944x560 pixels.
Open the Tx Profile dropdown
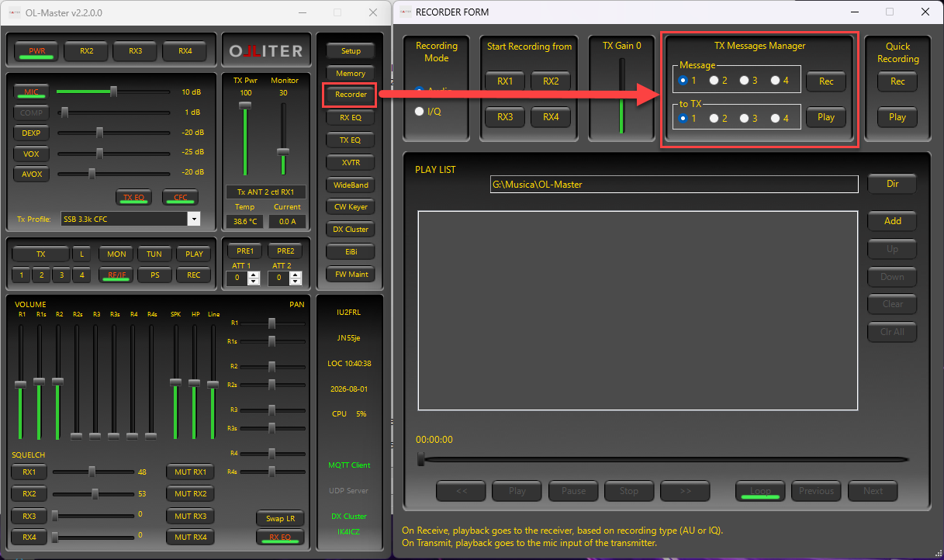coord(193,219)
